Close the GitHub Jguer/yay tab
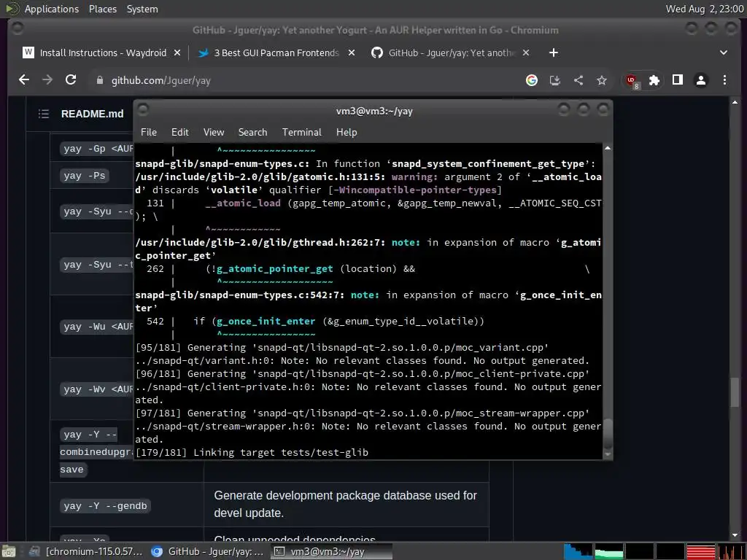The image size is (747, 560). tap(526, 52)
